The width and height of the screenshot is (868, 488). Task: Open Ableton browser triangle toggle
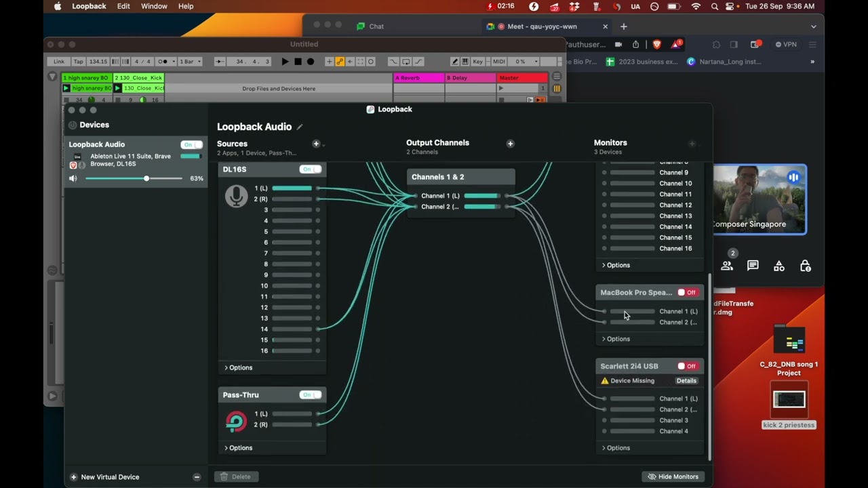click(52, 77)
